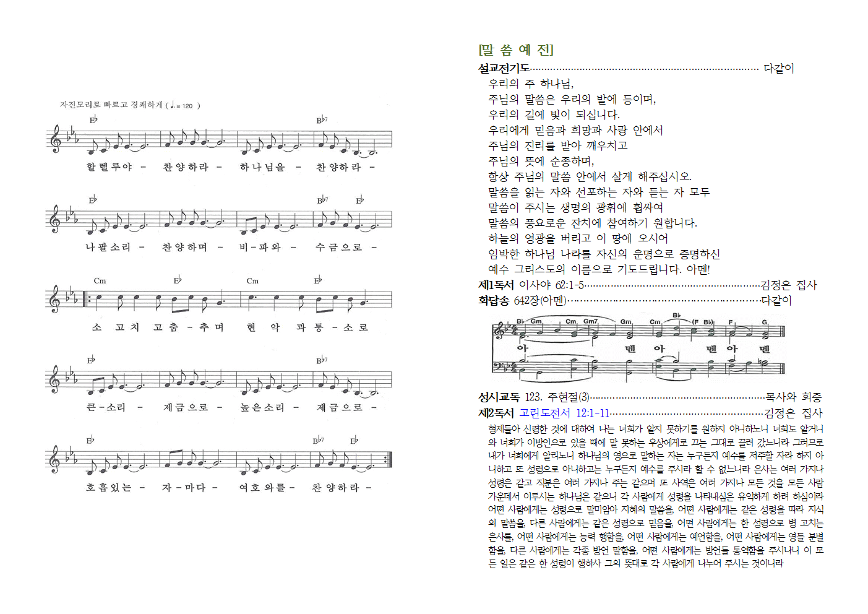Click the lyric "찬양하며"
Viewport: 868px width, 614px height.
pyautogui.click(x=185, y=247)
